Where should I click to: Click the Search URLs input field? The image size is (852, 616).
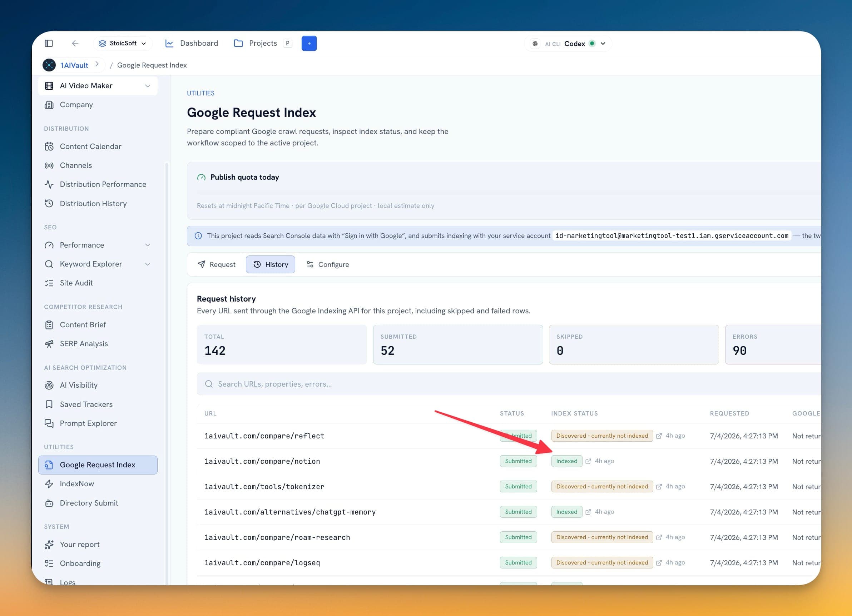click(509, 384)
